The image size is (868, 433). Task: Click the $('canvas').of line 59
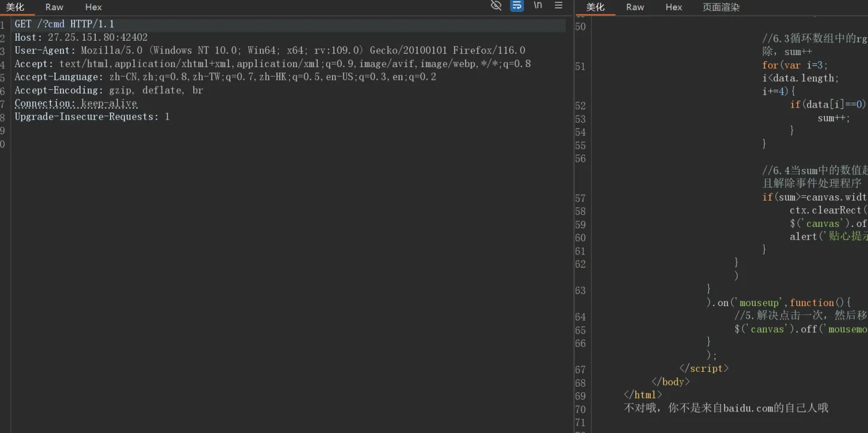click(x=828, y=223)
